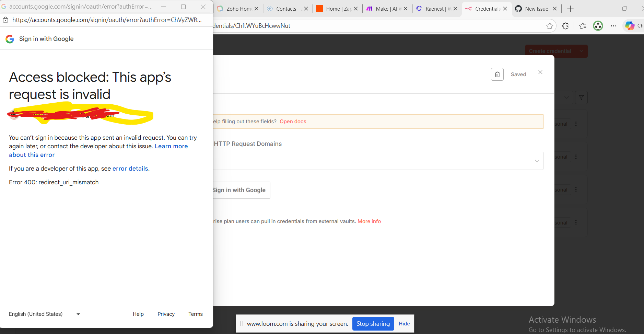Open Terms link in popup footer
Image resolution: width=644 pixels, height=334 pixels.
tap(196, 314)
